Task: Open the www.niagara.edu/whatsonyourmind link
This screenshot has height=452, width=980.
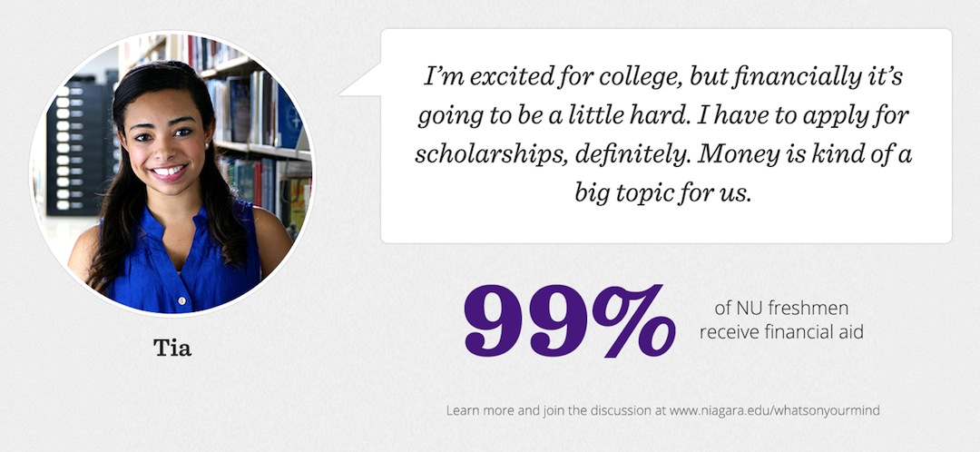Action: coord(774,410)
